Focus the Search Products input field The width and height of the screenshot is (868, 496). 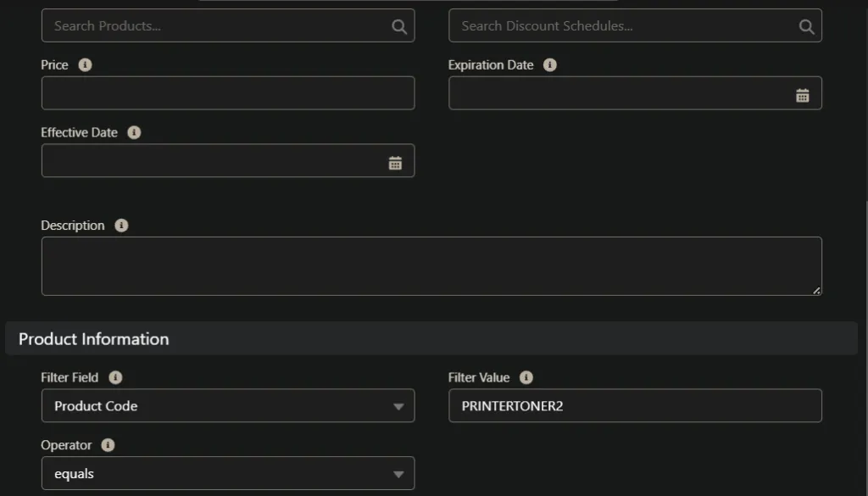point(216,25)
